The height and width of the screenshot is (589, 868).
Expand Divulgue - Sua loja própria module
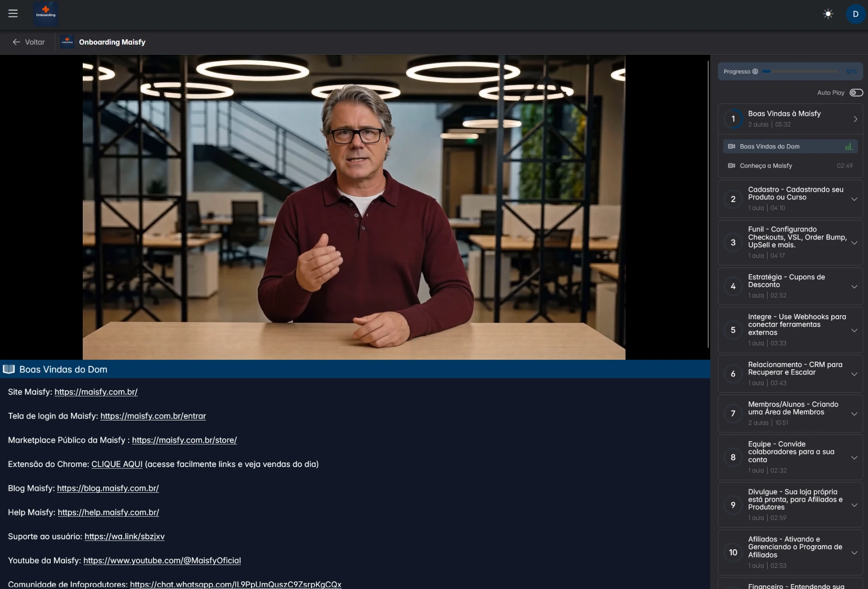point(854,505)
